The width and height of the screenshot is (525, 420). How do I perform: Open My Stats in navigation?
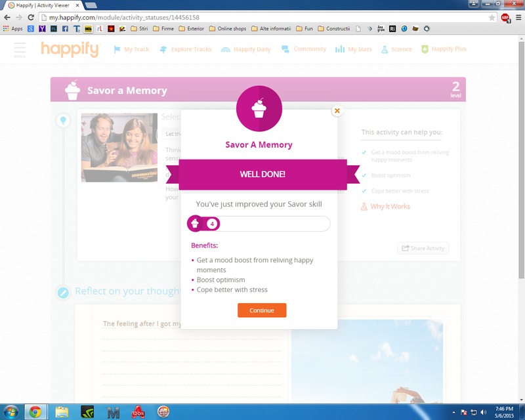click(354, 49)
